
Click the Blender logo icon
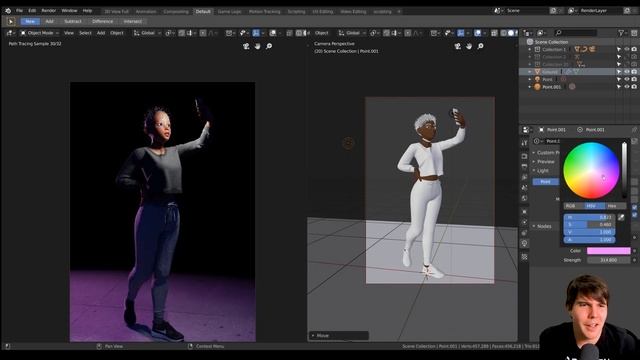point(8,11)
